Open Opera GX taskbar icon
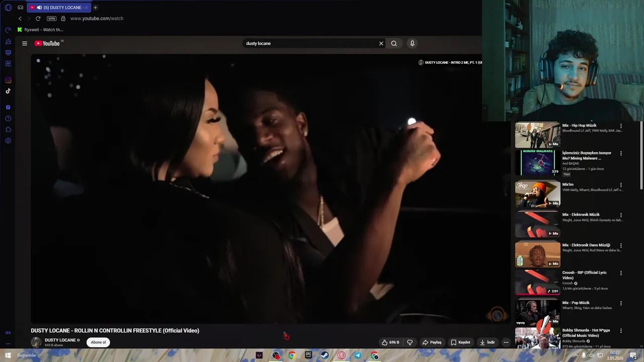The height and width of the screenshot is (362, 644). [342, 355]
